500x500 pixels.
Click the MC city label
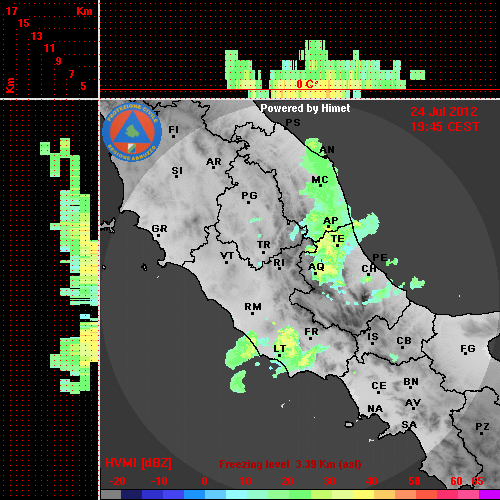[x=320, y=180]
